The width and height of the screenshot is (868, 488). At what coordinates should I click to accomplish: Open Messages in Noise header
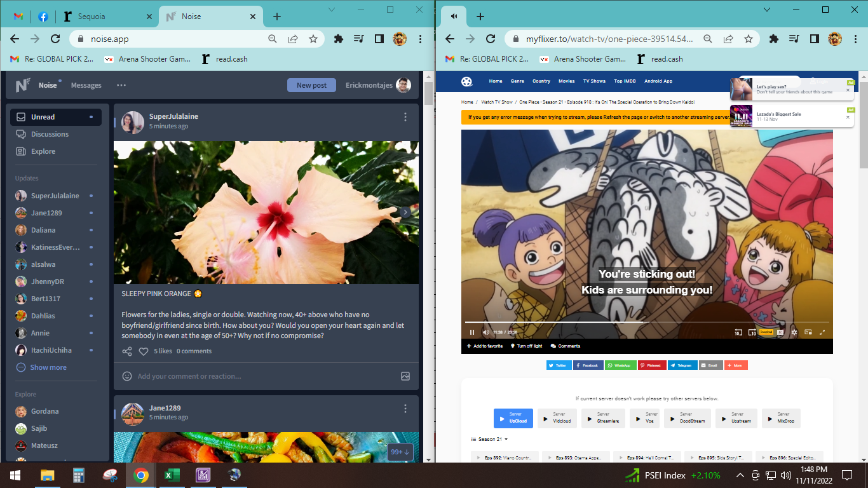(x=86, y=85)
